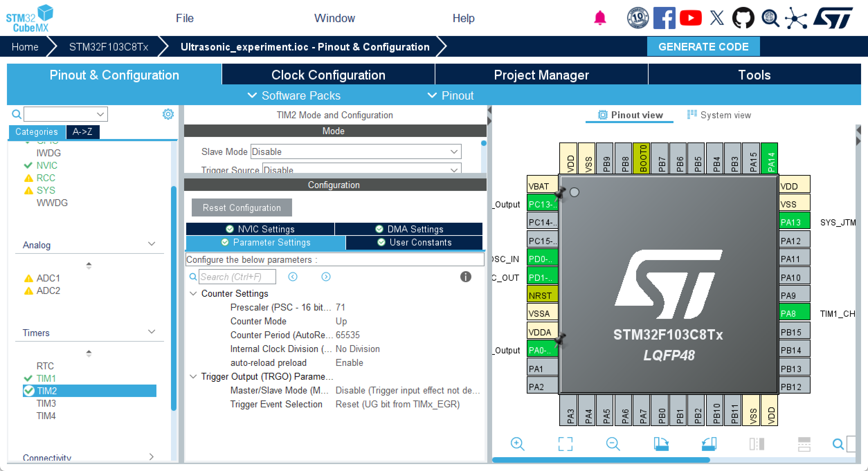Screen dimensions: 868x471
Task: Zoom in on the pinout view
Action: tap(517, 444)
